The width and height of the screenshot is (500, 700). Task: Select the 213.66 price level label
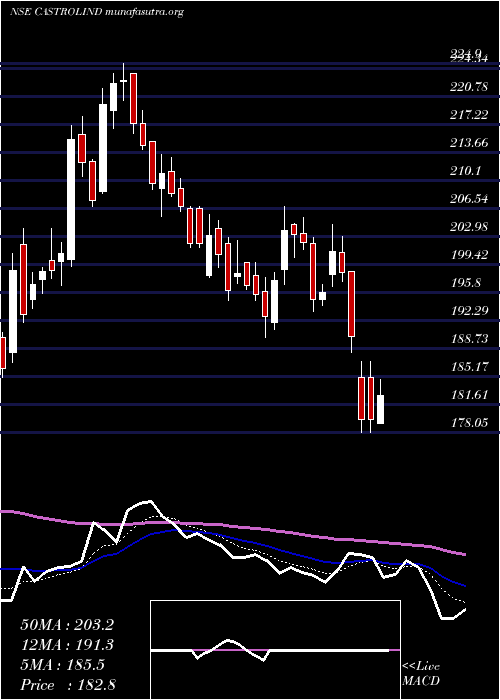pyautogui.click(x=469, y=143)
